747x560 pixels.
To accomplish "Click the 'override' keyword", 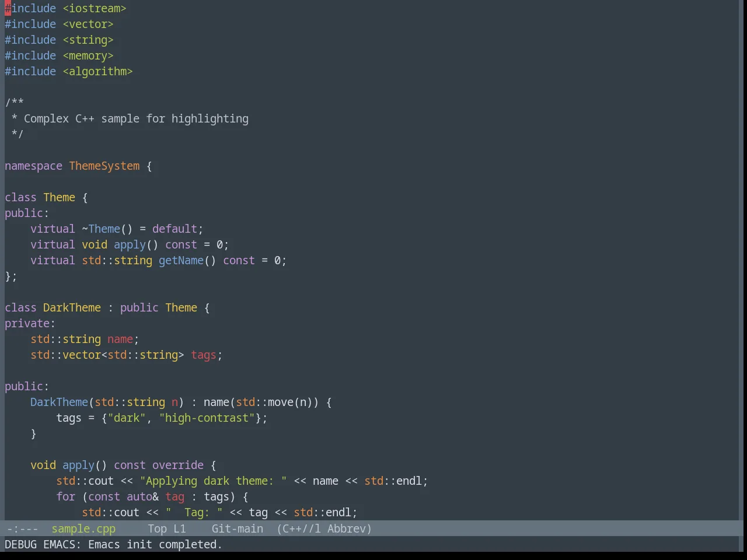I will pos(178,465).
